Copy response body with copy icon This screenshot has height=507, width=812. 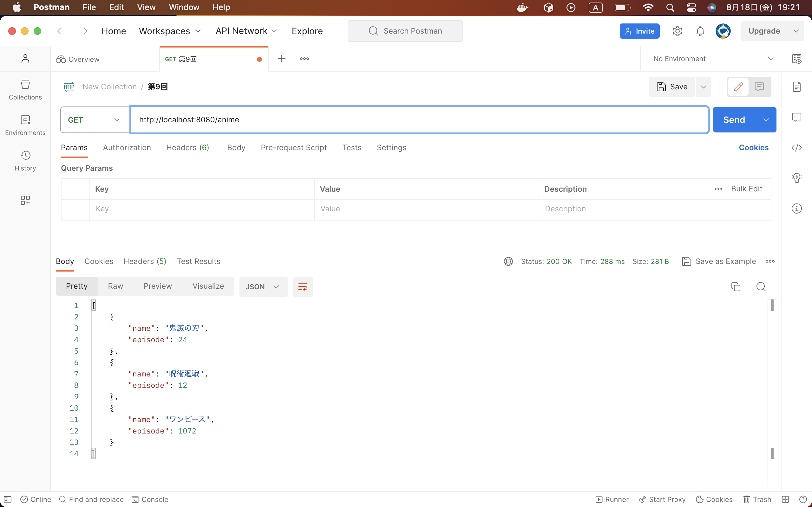click(x=736, y=287)
